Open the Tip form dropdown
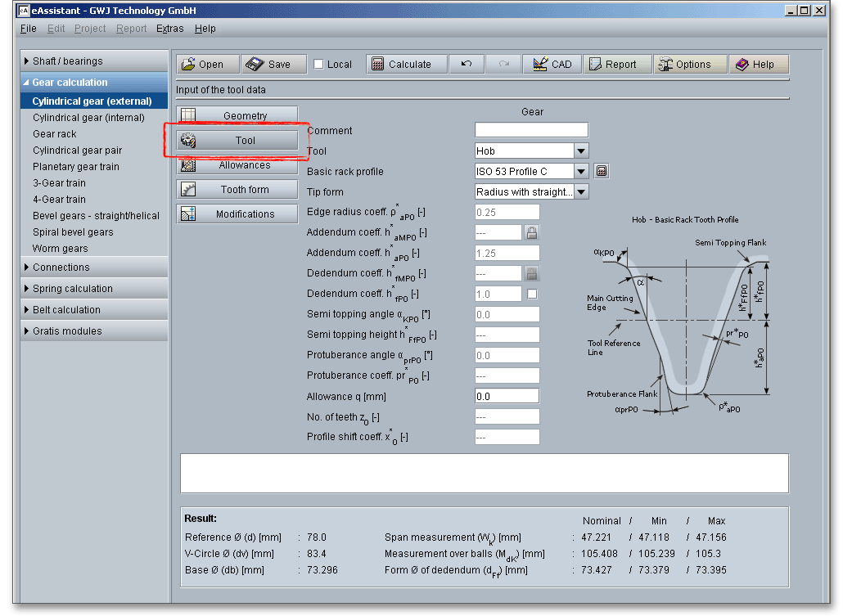Viewport: 843px width, 616px height. [581, 192]
